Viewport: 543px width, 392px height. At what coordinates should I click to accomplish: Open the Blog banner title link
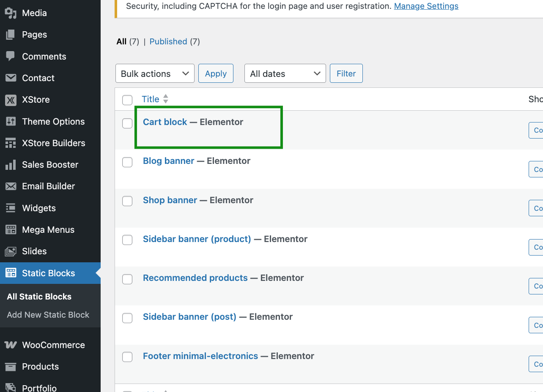coord(169,161)
